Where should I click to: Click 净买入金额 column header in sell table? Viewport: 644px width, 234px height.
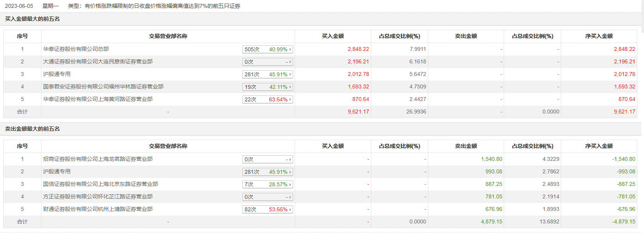599,146
